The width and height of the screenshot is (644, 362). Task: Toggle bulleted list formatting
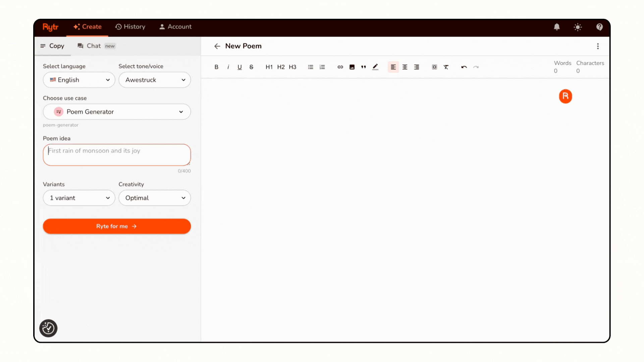point(310,67)
